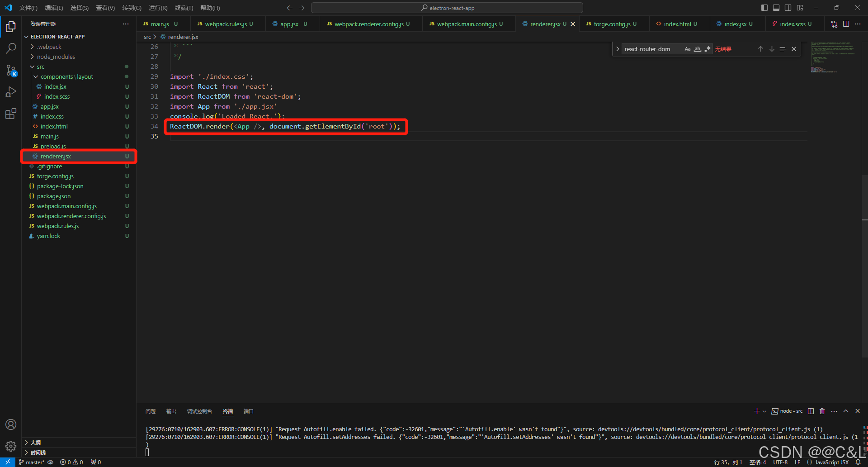Viewport: 868px width, 467px height.
Task: Open notifications bell in status bar
Action: [x=858, y=462]
